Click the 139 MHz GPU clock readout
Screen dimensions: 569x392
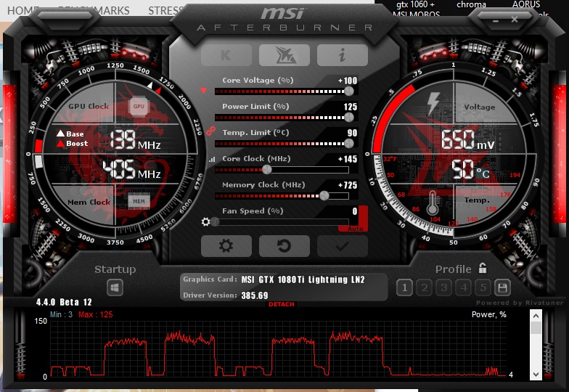coord(135,140)
